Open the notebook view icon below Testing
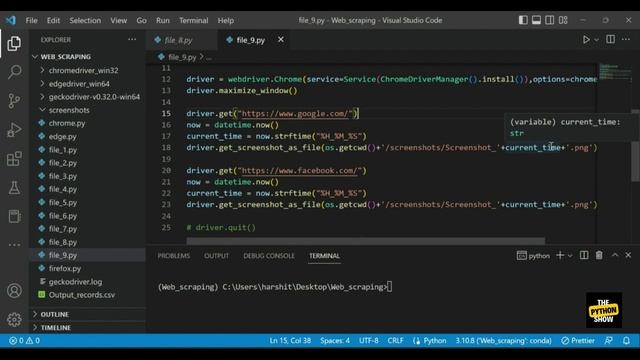The height and width of the screenshot is (360, 640). click(14, 216)
